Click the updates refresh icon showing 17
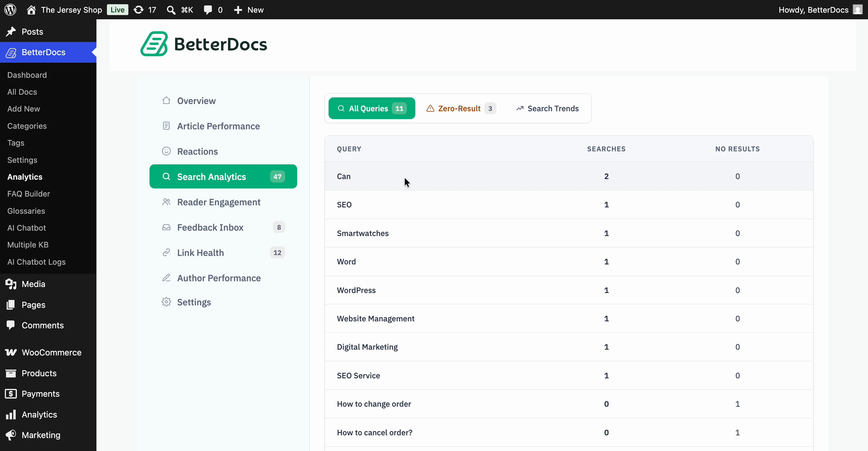Screen dimensions: 868x451 click(139, 10)
